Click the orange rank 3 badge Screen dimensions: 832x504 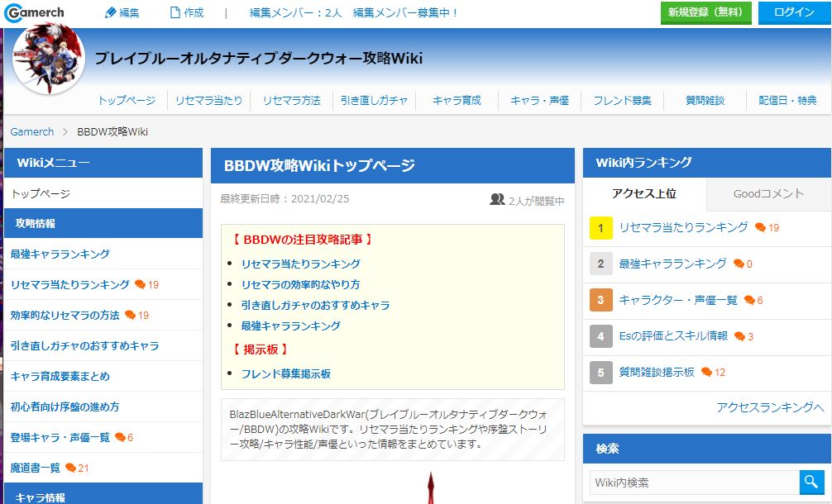[600, 300]
